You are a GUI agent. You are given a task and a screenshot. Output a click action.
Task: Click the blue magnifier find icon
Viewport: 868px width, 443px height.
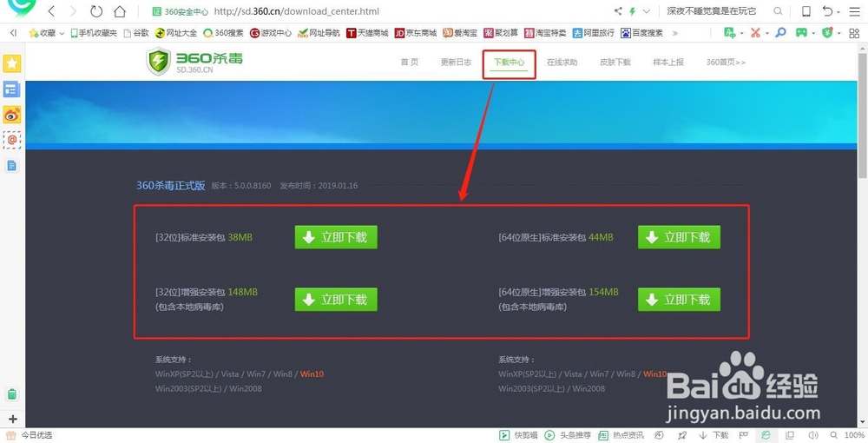780,33
